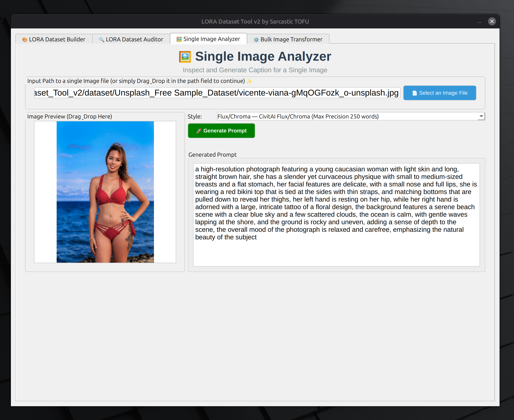Click the magnifier icon on Dataset Auditor tab

[x=102, y=40]
